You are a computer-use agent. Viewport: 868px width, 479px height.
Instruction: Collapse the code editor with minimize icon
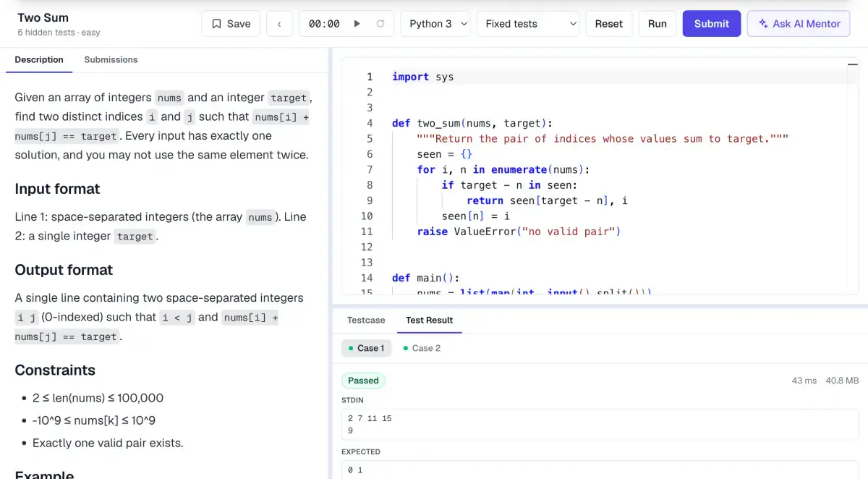point(852,64)
